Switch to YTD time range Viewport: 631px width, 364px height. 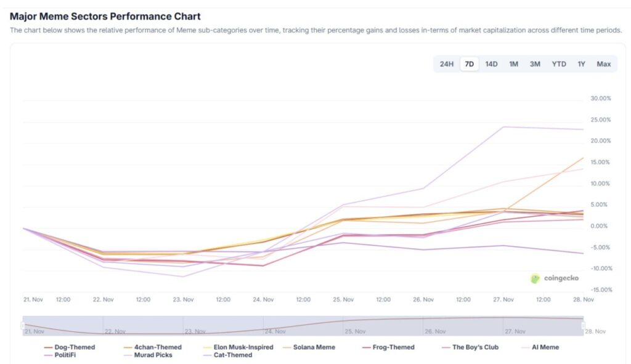[559, 64]
